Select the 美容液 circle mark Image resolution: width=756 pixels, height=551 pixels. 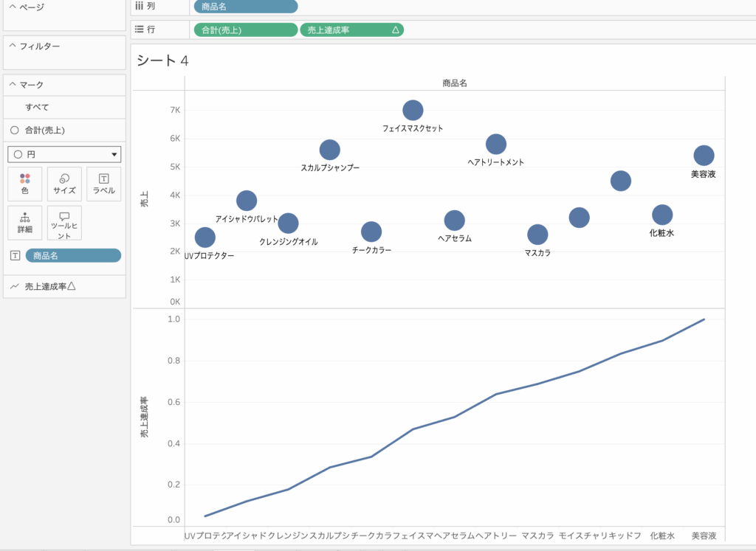(x=704, y=156)
